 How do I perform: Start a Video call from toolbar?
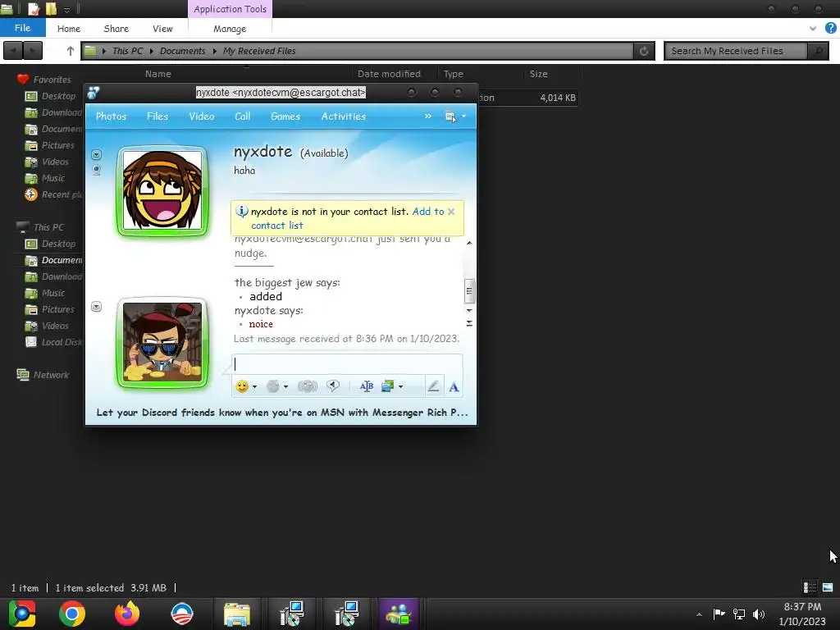[202, 116]
